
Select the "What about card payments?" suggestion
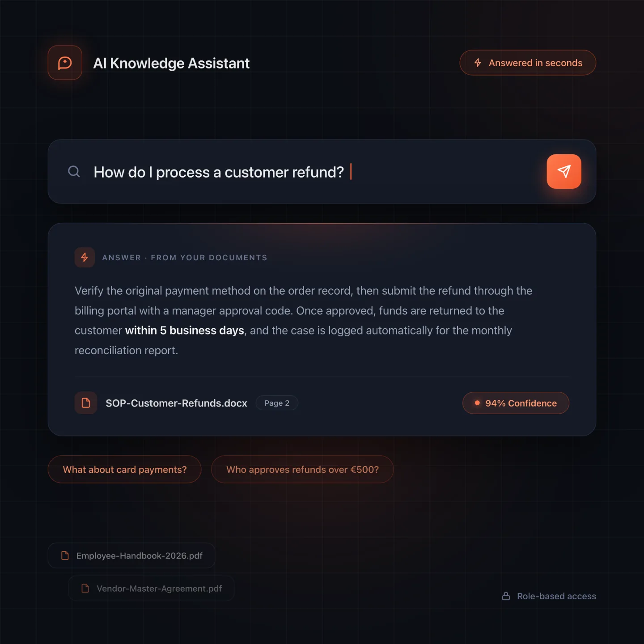click(125, 469)
